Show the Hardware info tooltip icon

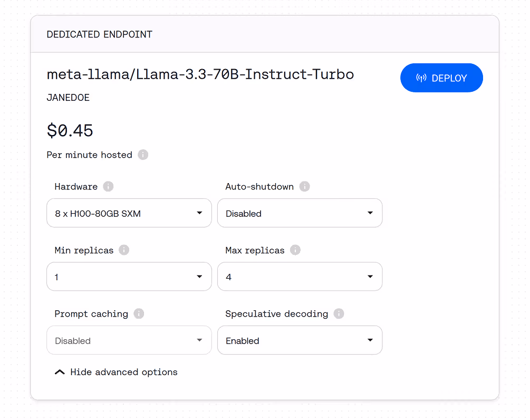[108, 186]
